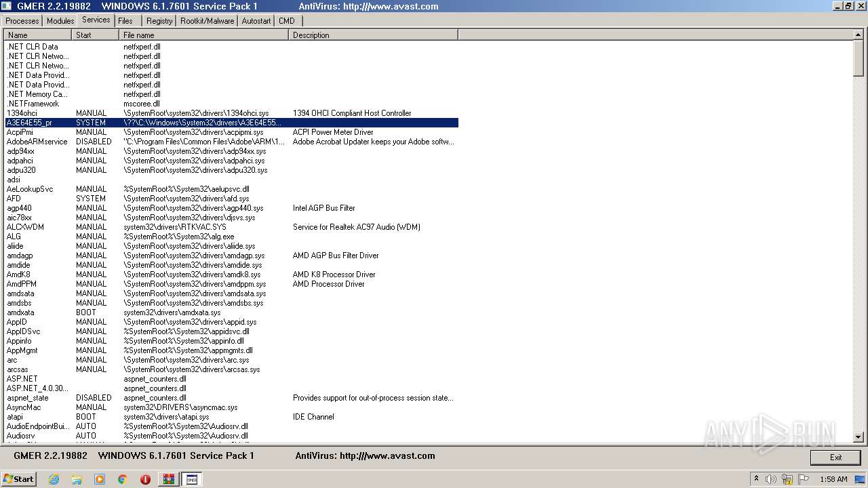Select the A3E64E55_pr service row
This screenshot has height=488, width=868.
click(231, 123)
